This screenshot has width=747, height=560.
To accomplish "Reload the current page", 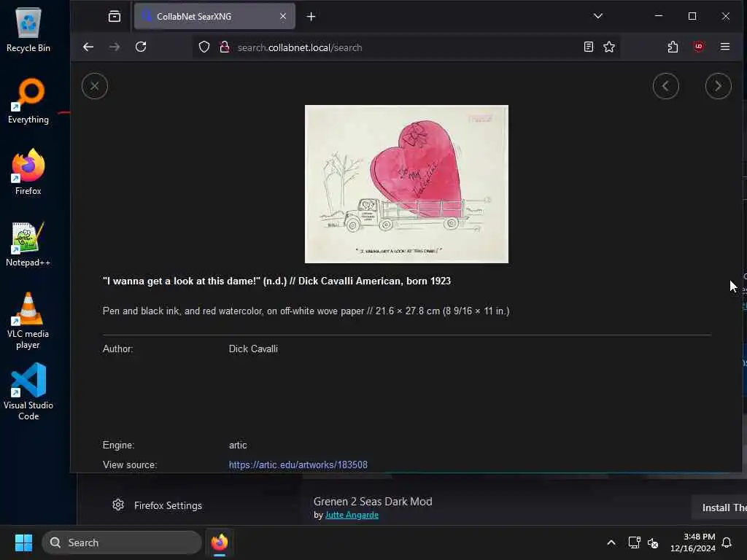I will tap(141, 47).
